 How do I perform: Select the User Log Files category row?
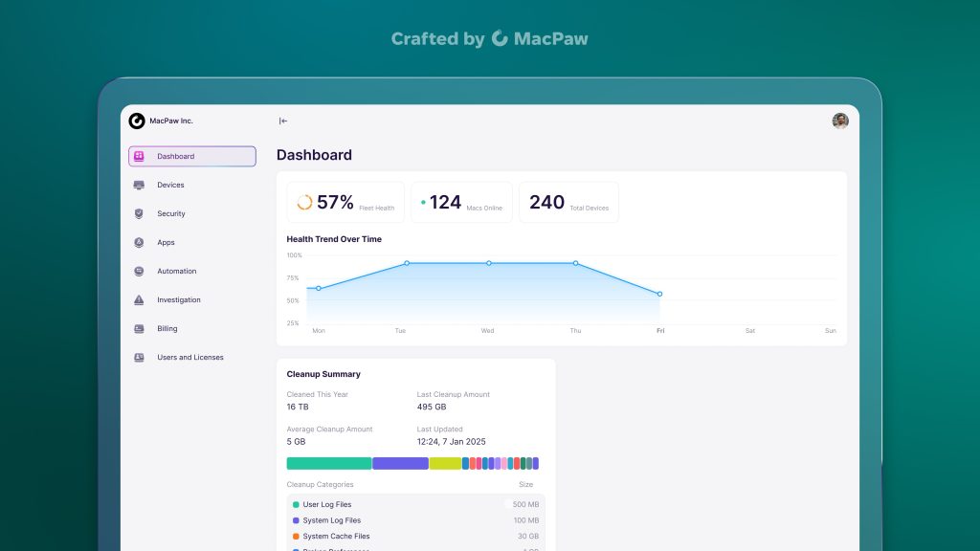(x=415, y=504)
